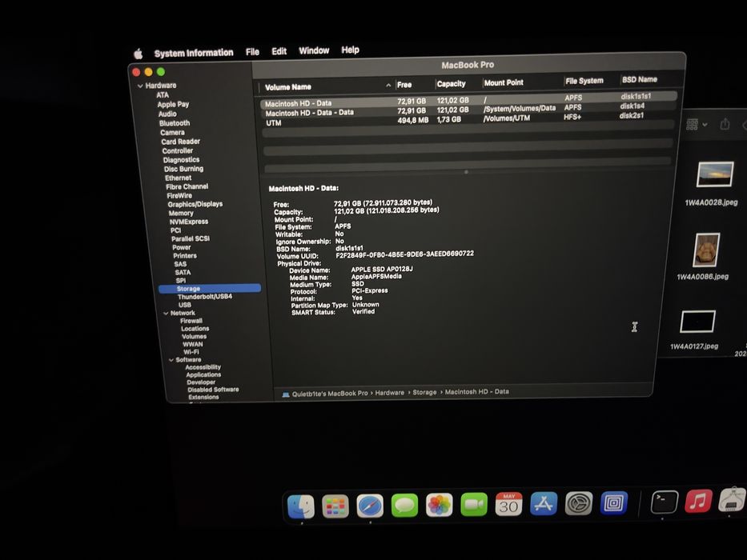Image resolution: width=747 pixels, height=560 pixels.
Task: Launch FaceTime from the Dock
Action: point(474,504)
